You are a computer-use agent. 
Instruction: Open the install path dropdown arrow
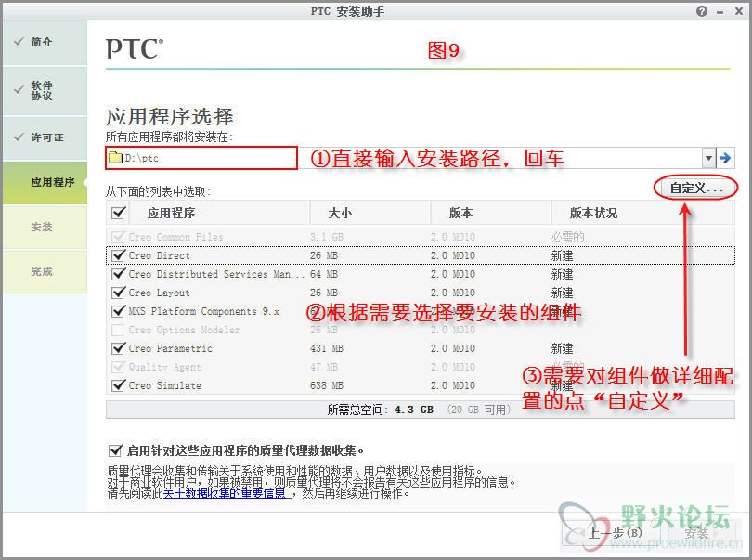pyautogui.click(x=709, y=157)
